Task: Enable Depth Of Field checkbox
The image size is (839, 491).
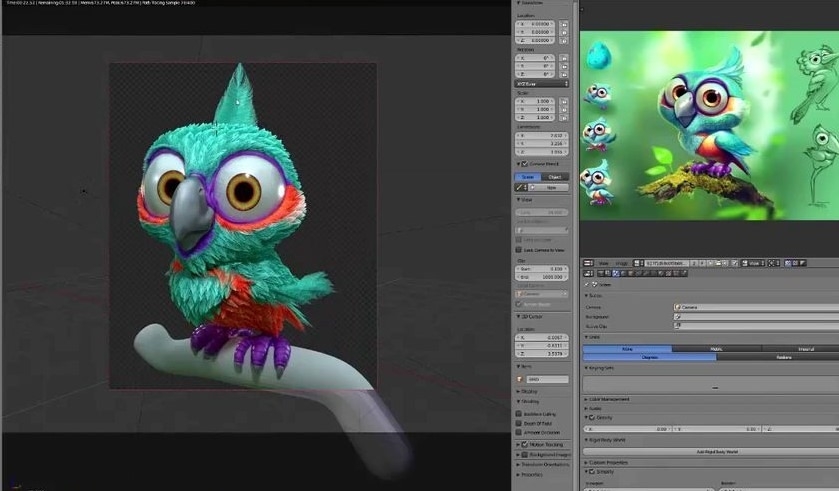Action: pyautogui.click(x=518, y=423)
